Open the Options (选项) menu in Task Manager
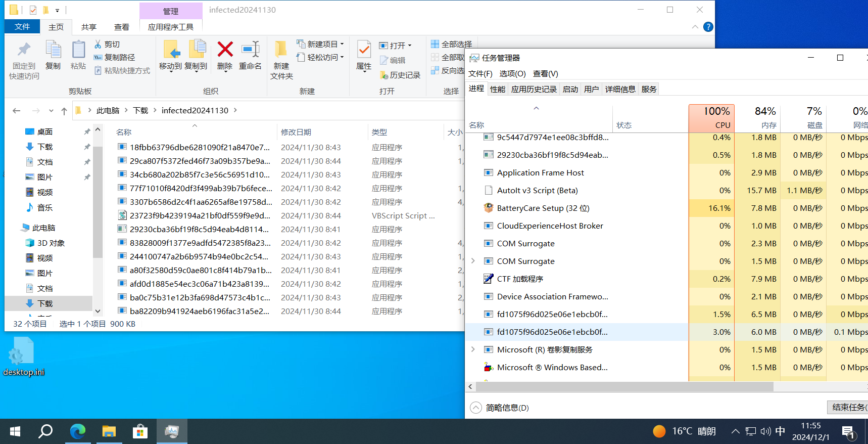The image size is (868, 444). point(512,74)
